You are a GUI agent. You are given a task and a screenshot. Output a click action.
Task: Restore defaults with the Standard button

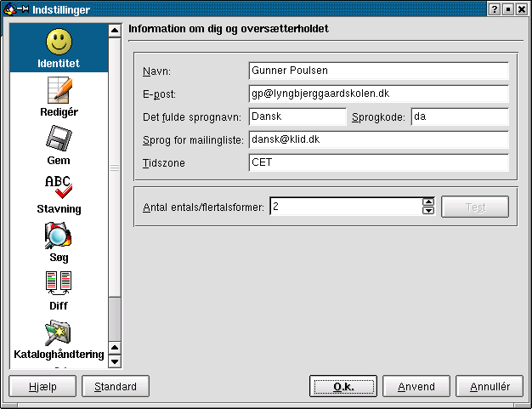116,386
